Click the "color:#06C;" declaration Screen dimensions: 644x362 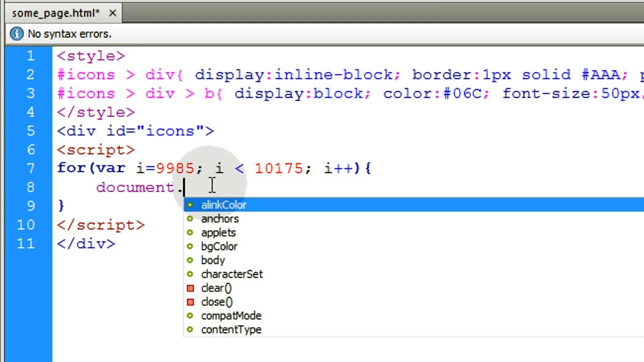click(x=436, y=94)
